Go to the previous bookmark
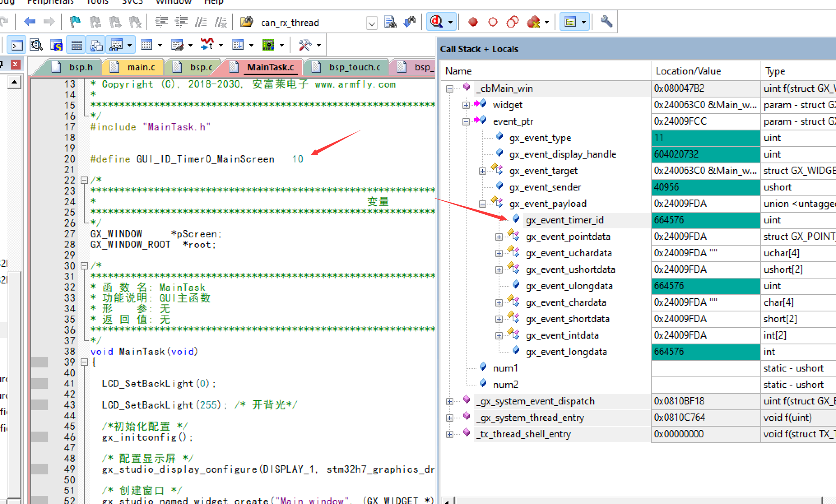Screen dimensions: 836x504 tap(95, 21)
